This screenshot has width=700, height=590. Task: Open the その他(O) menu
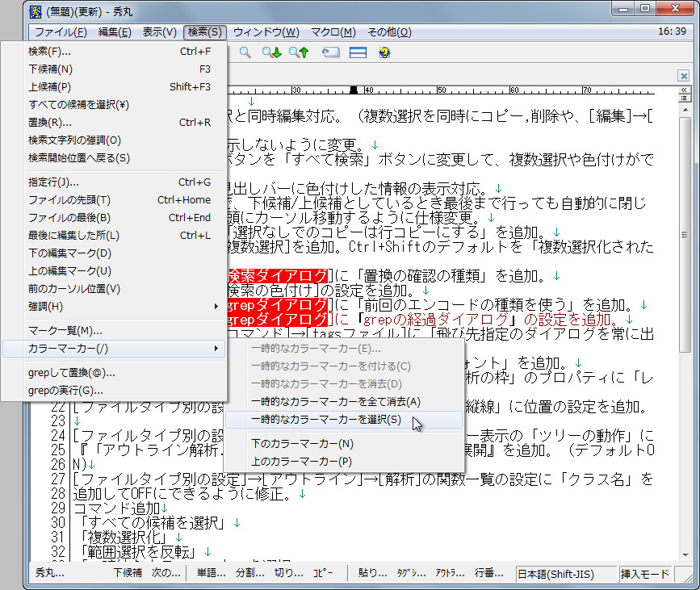pos(389,32)
